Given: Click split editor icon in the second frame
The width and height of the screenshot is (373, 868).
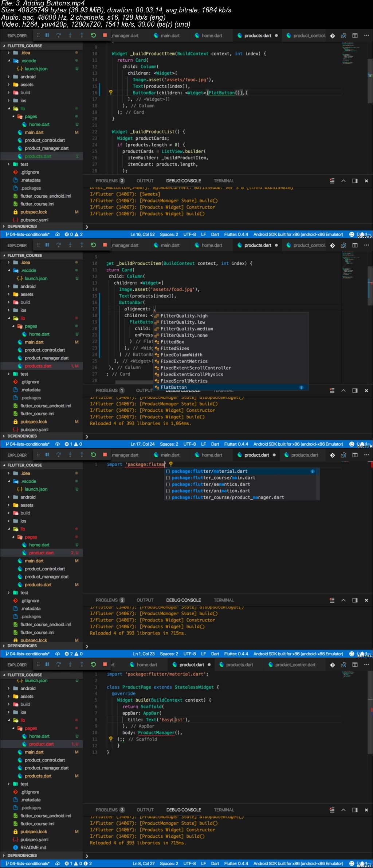Looking at the screenshot, I should [x=355, y=245].
